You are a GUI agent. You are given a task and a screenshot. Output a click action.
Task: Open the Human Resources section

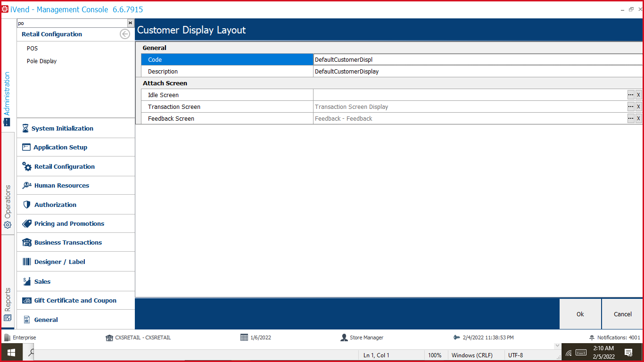tap(76, 186)
